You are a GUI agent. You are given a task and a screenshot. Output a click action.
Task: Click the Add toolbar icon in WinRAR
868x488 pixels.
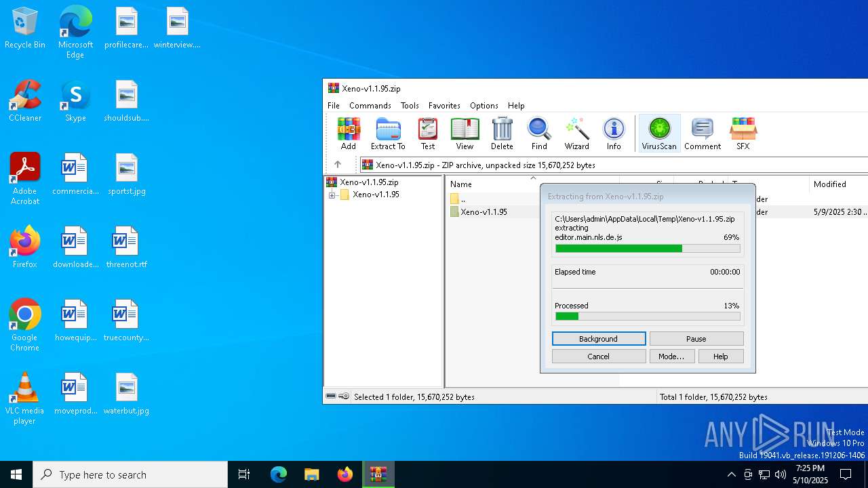pos(349,133)
